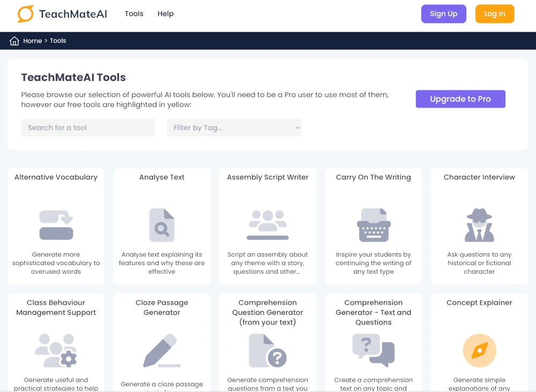Viewport: 536px width, 392px height.
Task: Select the Character Interview detective icon
Action: pos(479,225)
